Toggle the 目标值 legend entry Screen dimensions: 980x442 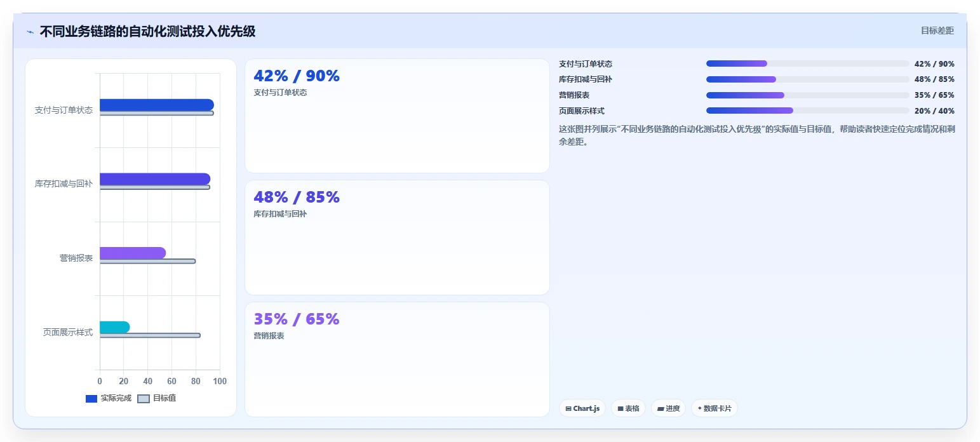point(157,398)
